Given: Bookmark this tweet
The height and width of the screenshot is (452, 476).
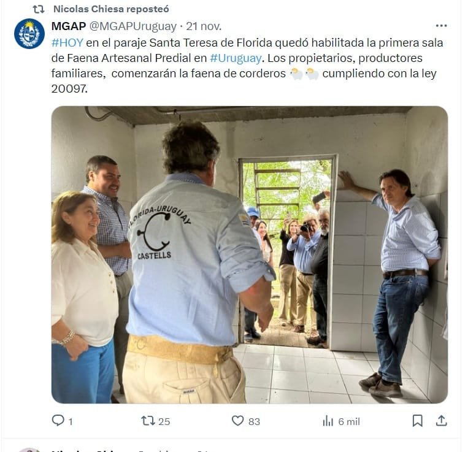Looking at the screenshot, I should [417, 421].
